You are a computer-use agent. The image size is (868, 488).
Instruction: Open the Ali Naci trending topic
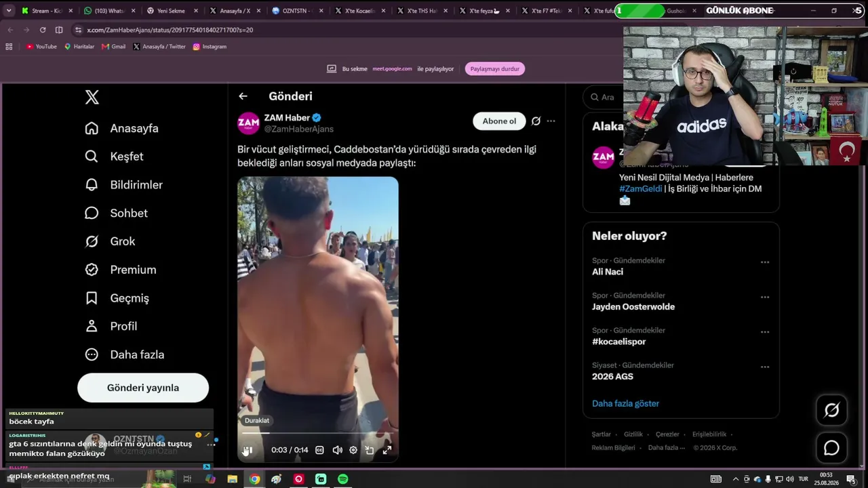tap(608, 272)
